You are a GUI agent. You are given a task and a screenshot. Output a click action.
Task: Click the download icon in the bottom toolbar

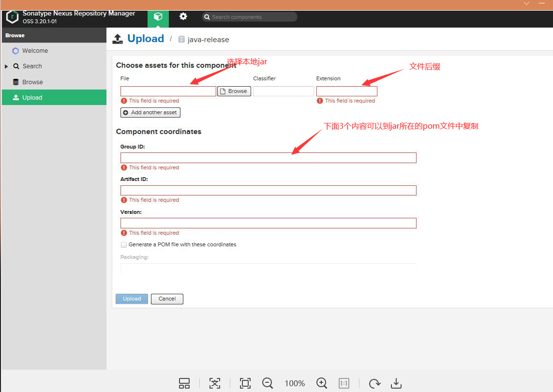click(396, 383)
